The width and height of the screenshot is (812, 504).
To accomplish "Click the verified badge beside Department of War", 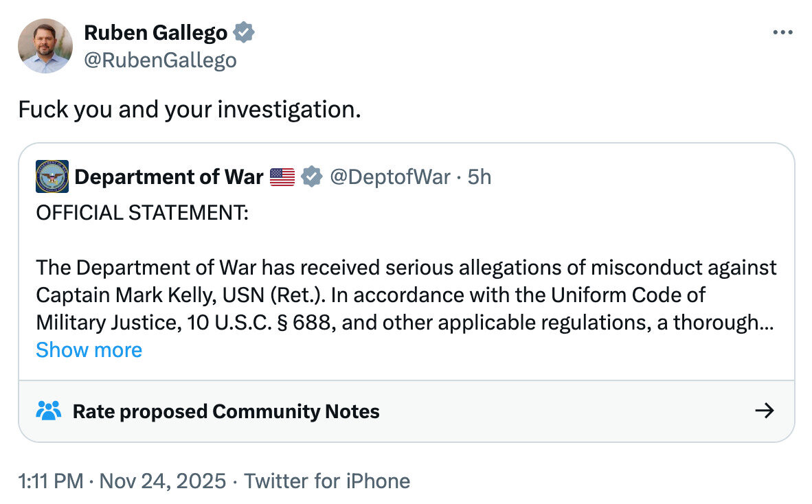I will tap(313, 177).
